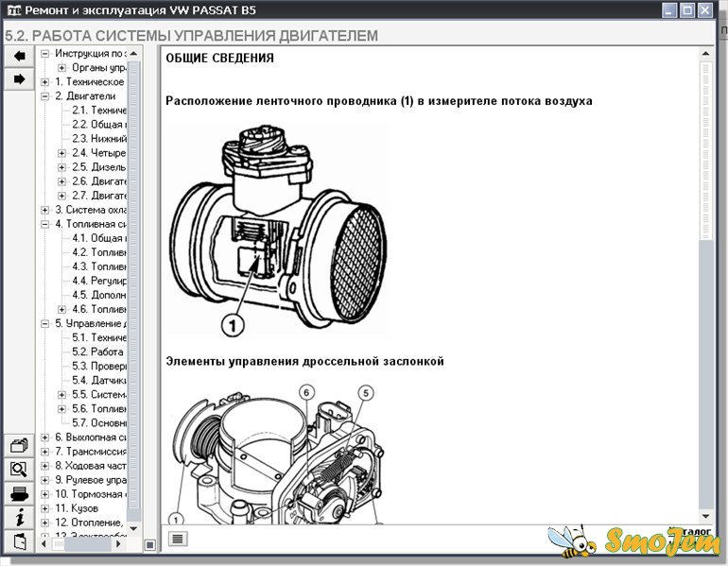
Task: Collapse the "Инструкция по" tree node
Action: tap(44, 54)
